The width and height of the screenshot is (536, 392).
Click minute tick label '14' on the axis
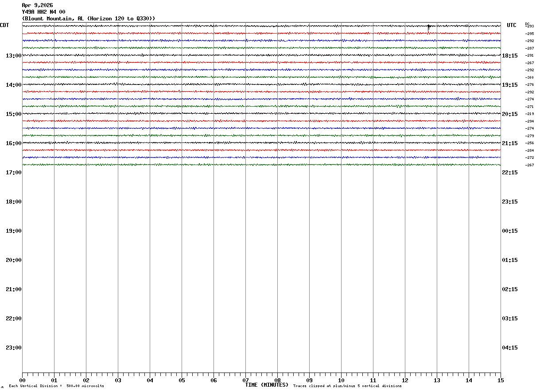pyautogui.click(x=469, y=380)
